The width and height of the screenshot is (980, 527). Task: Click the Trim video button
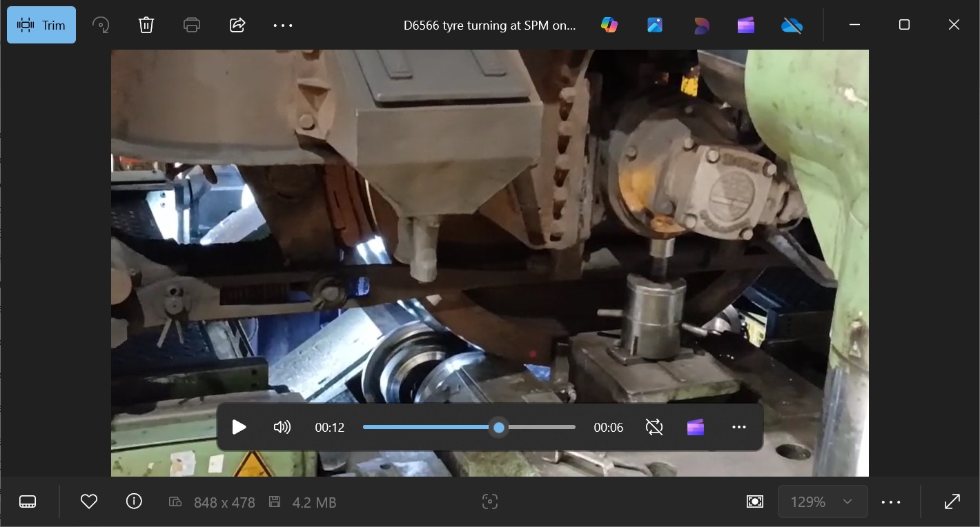pyautogui.click(x=41, y=25)
